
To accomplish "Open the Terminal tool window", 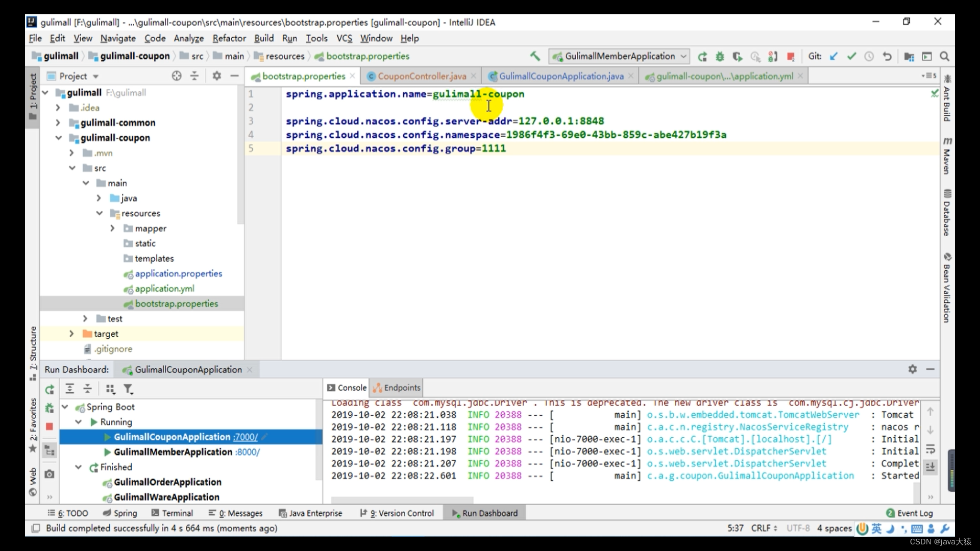I will [172, 513].
